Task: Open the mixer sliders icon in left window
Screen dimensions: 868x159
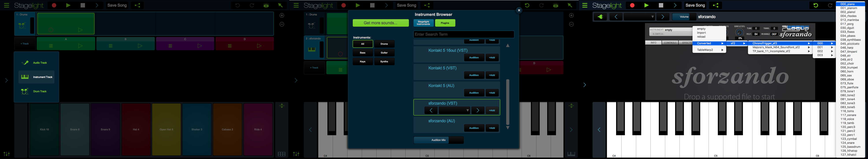Action: (6, 154)
